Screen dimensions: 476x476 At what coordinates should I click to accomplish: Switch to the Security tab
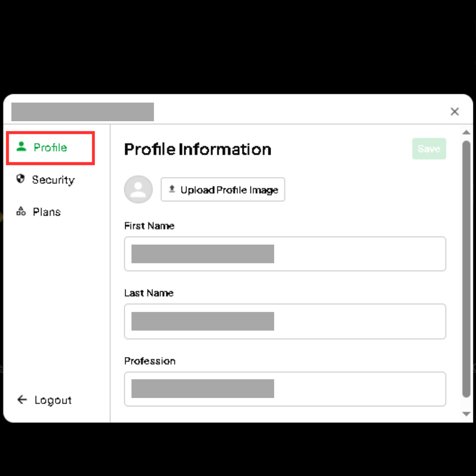[x=45, y=179]
